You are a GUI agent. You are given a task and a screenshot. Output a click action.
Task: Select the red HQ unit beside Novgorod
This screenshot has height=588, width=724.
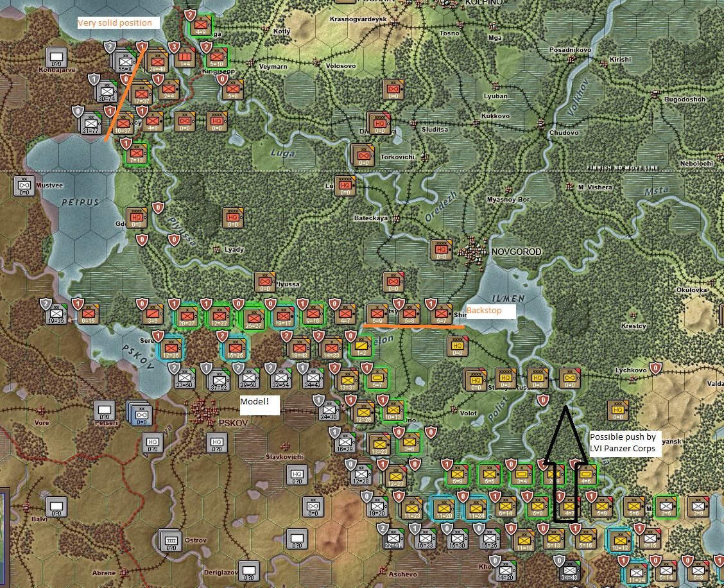[442, 250]
